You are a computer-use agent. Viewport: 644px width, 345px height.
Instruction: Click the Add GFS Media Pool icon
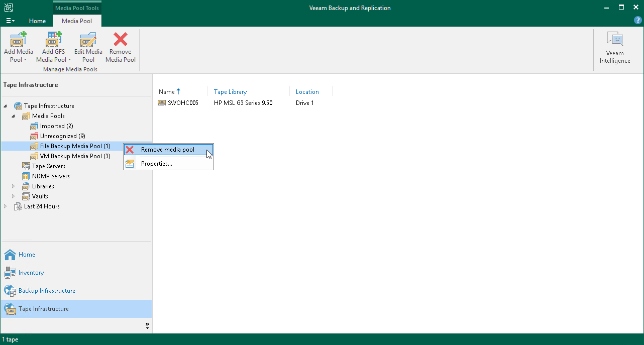(53, 39)
